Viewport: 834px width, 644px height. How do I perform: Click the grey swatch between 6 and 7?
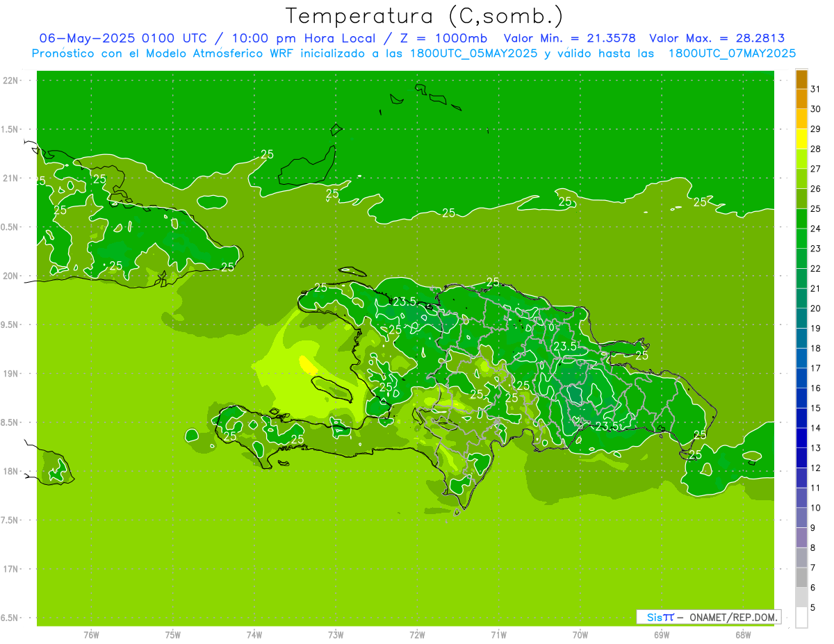(801, 577)
